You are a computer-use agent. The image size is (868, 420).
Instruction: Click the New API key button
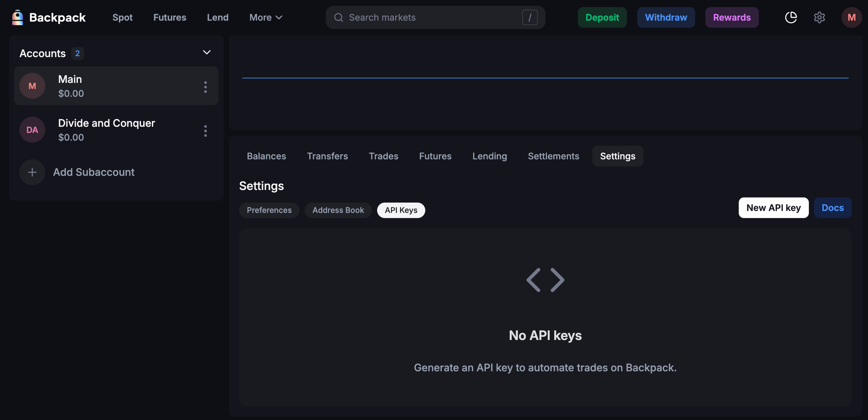(x=773, y=208)
